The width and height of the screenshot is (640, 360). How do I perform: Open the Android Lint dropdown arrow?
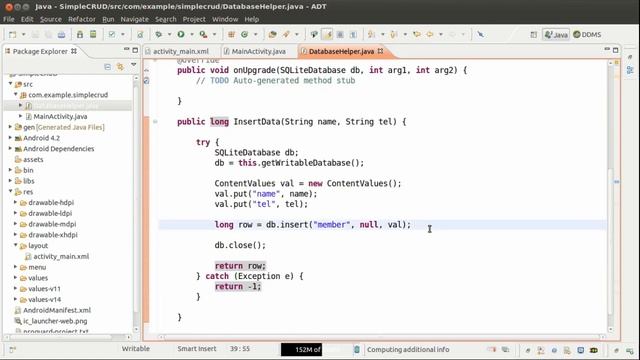coord(122,35)
